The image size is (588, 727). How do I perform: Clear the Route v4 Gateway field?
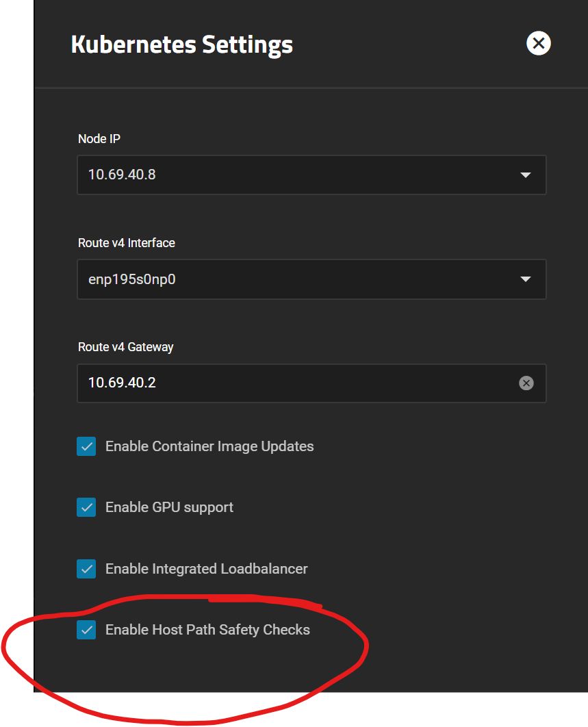[526, 383]
